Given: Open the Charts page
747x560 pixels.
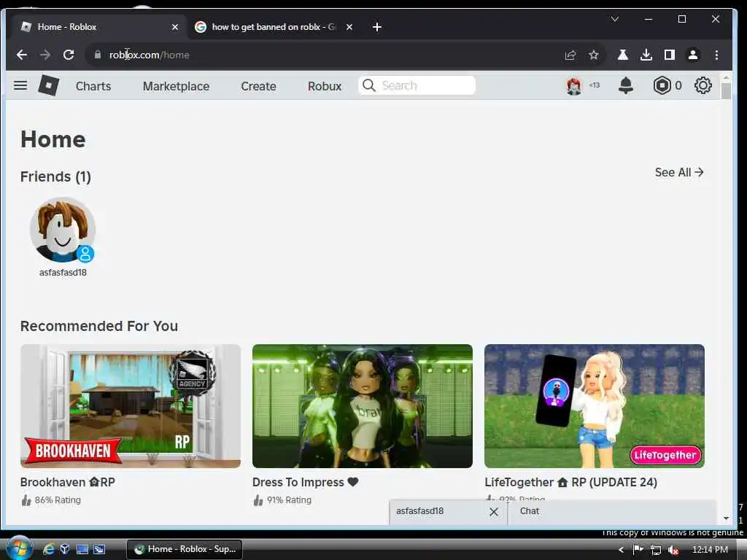Looking at the screenshot, I should (x=93, y=86).
